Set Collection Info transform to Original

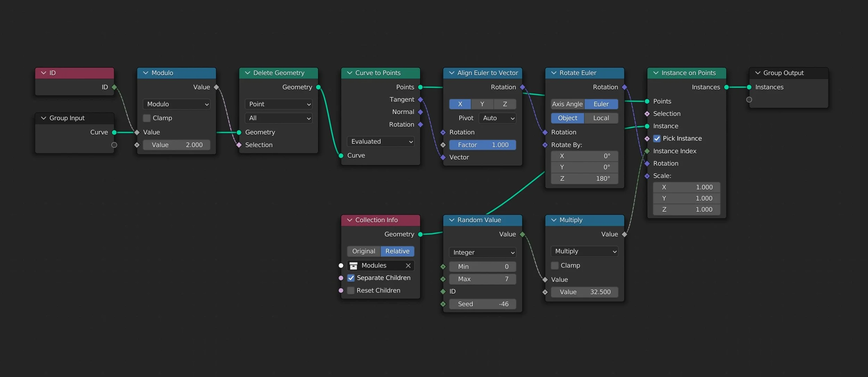pos(364,251)
